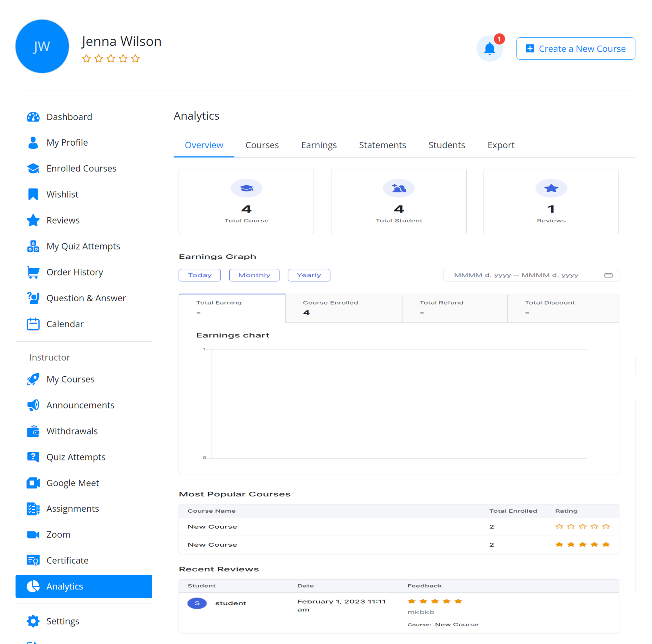Screen dimensions: 652x644
Task: Select the Monthly earnings filter
Action: click(254, 275)
